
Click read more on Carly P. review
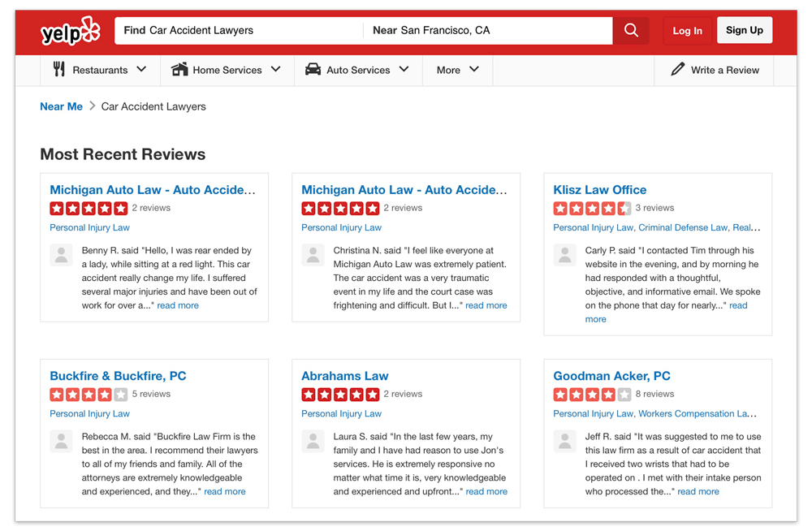738,305
